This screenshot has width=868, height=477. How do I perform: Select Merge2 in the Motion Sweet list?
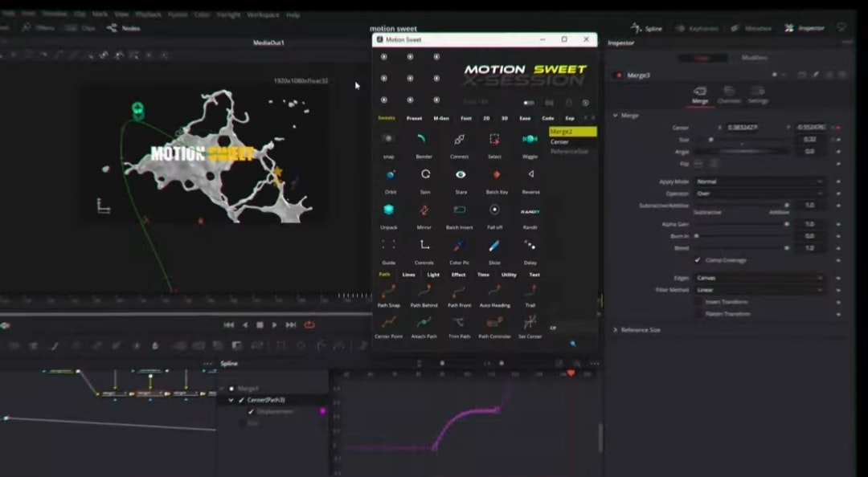tap(572, 132)
